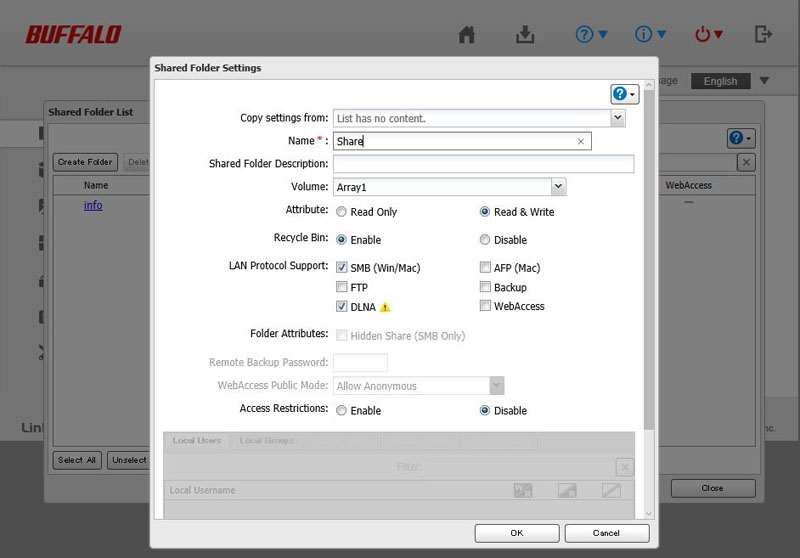This screenshot has height=558, width=800.
Task: Open the blue question mark help menu in top bar
Action: (591, 34)
